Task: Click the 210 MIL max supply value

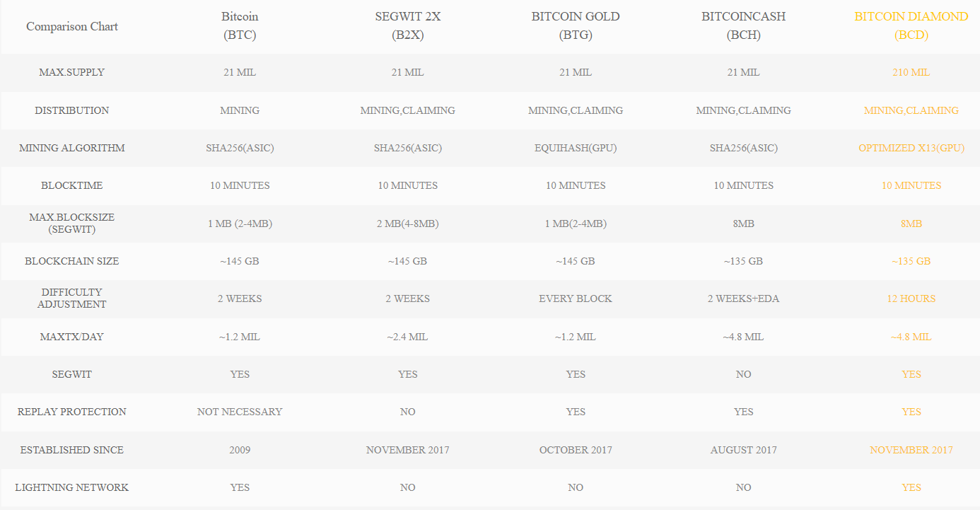Action: (911, 72)
